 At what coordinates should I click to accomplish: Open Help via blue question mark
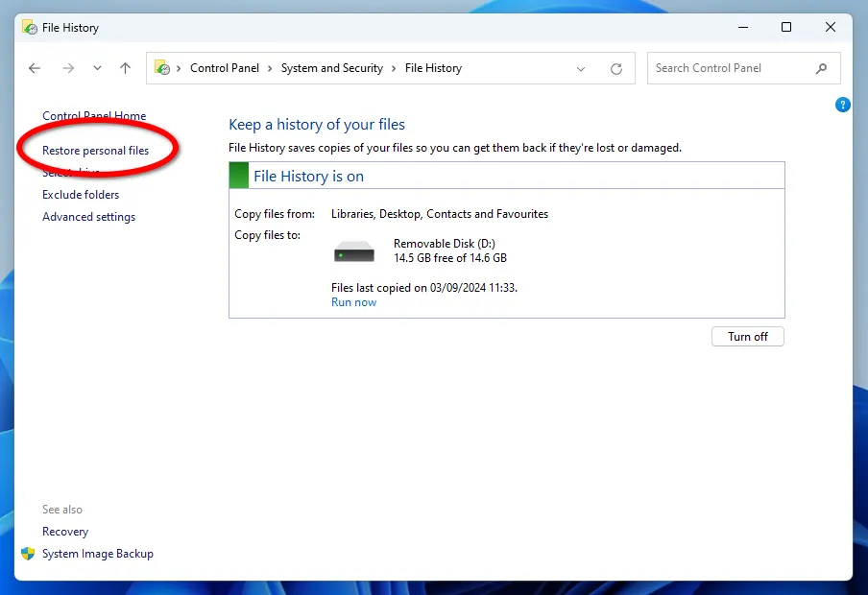pos(843,105)
